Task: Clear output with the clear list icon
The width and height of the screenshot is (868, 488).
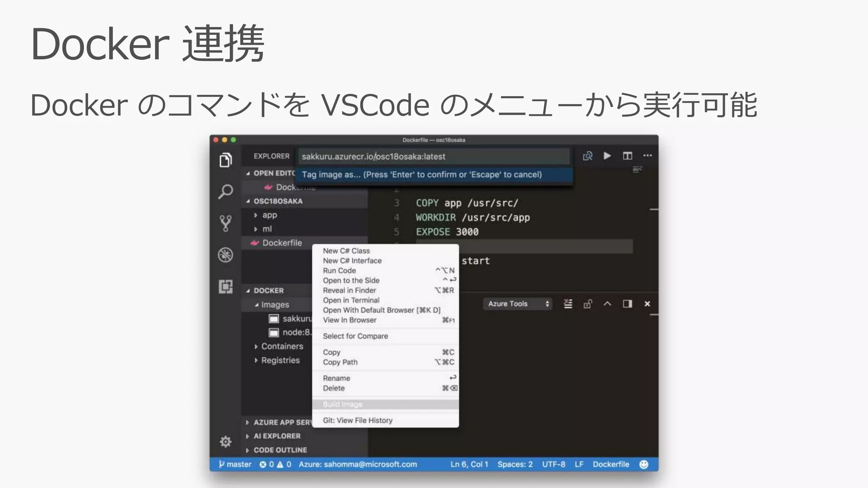Action: tap(568, 304)
